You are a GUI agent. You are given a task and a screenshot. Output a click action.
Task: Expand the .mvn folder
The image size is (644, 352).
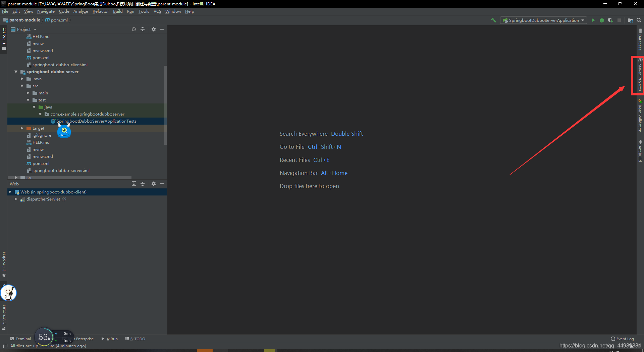tap(22, 79)
